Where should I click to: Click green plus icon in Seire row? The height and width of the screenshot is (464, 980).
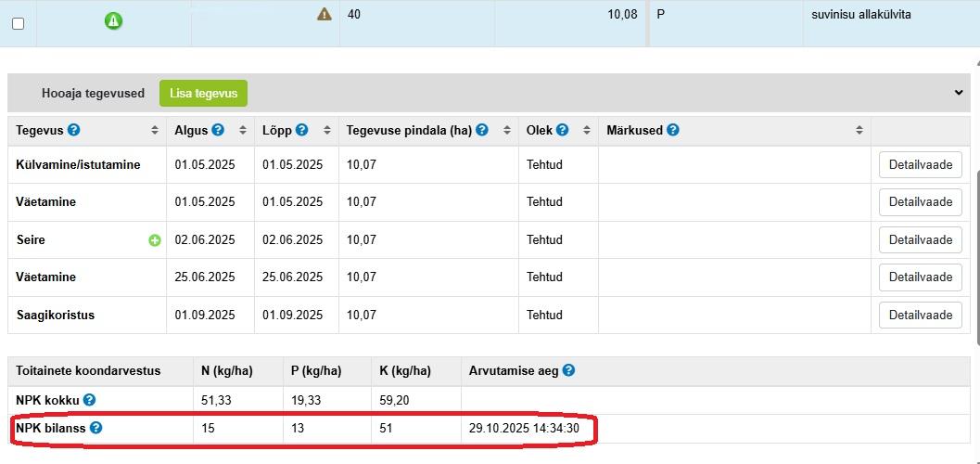tap(155, 240)
